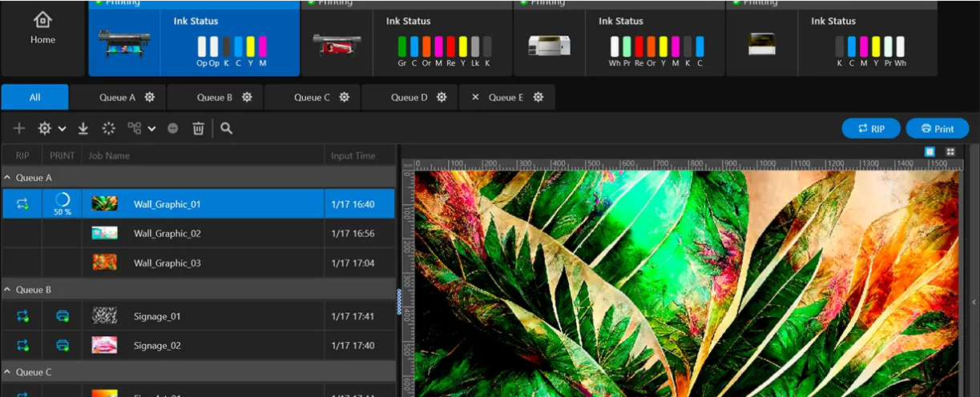Screen dimensions: 980x397
Task: Open search with the magnifier icon
Action: click(227, 128)
